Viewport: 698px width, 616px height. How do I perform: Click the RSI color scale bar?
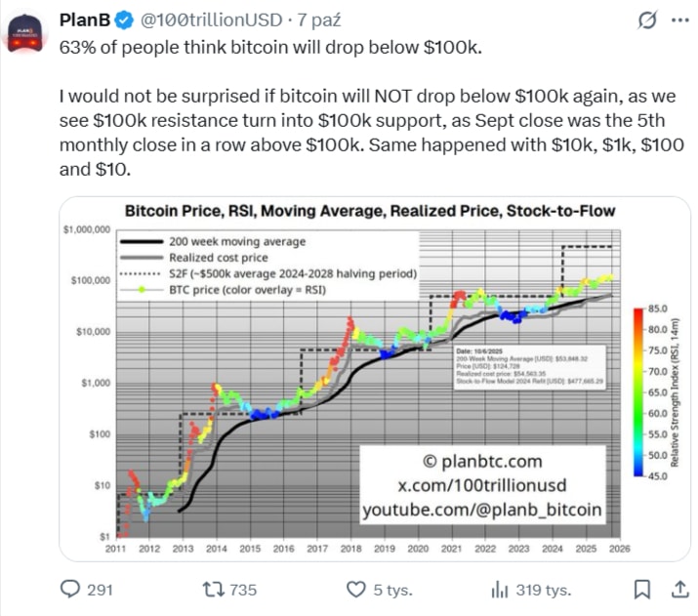point(636,391)
